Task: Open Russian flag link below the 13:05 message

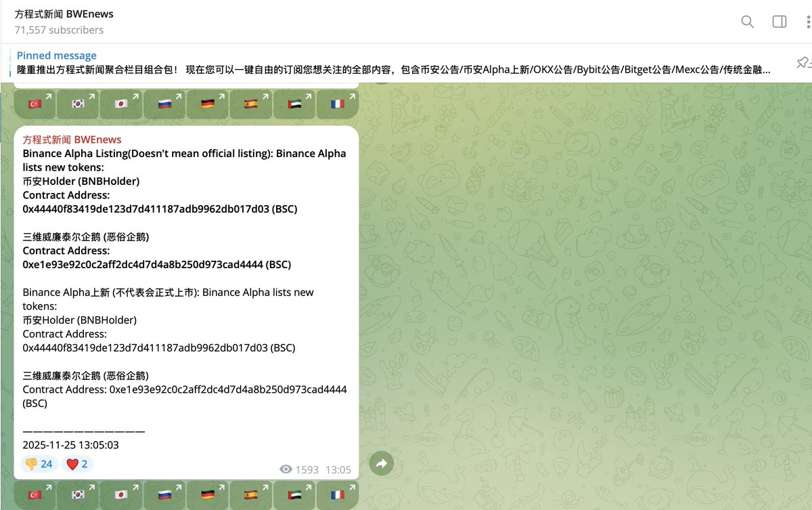Action: [x=164, y=495]
